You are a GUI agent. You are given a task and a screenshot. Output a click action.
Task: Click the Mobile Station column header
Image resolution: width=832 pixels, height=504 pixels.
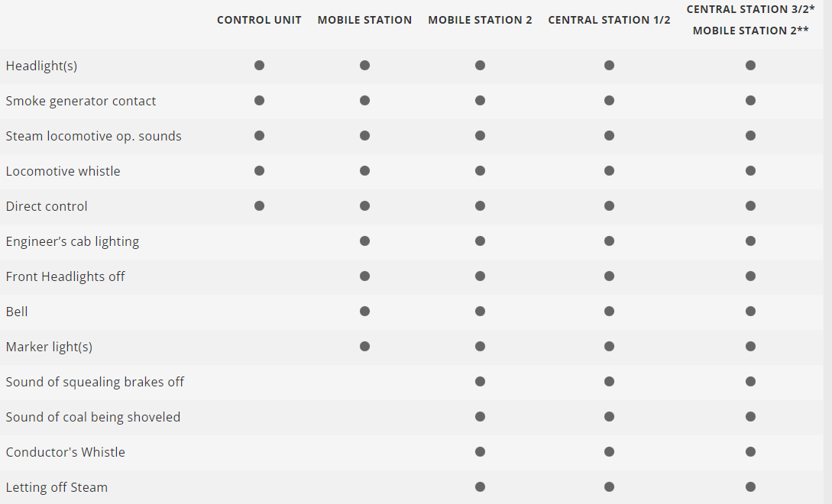click(x=364, y=20)
